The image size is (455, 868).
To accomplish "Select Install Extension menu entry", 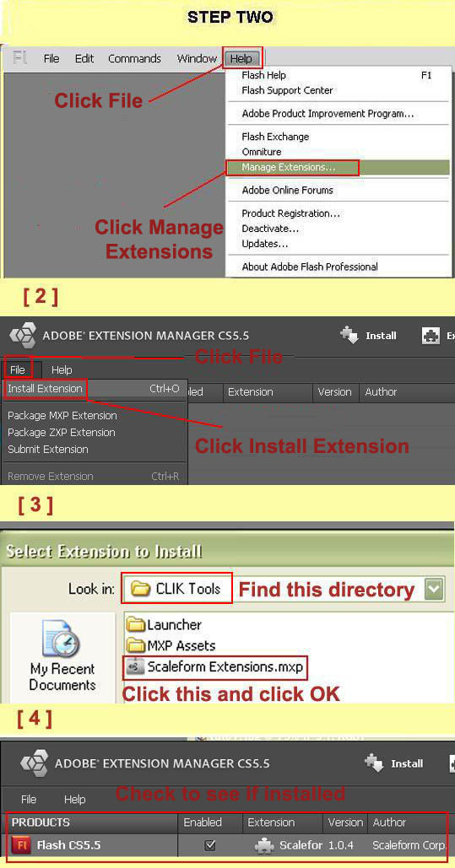I will 45,389.
